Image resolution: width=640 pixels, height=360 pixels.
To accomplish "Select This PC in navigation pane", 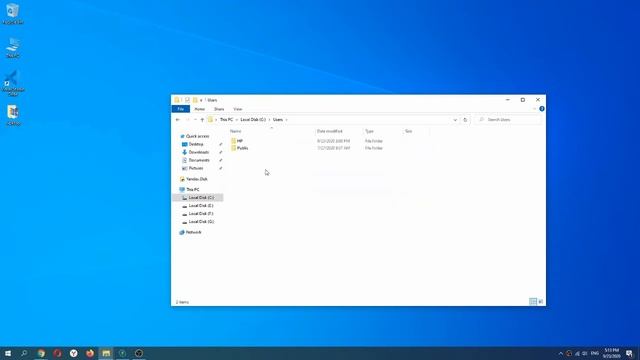I will pyautogui.click(x=193, y=190).
